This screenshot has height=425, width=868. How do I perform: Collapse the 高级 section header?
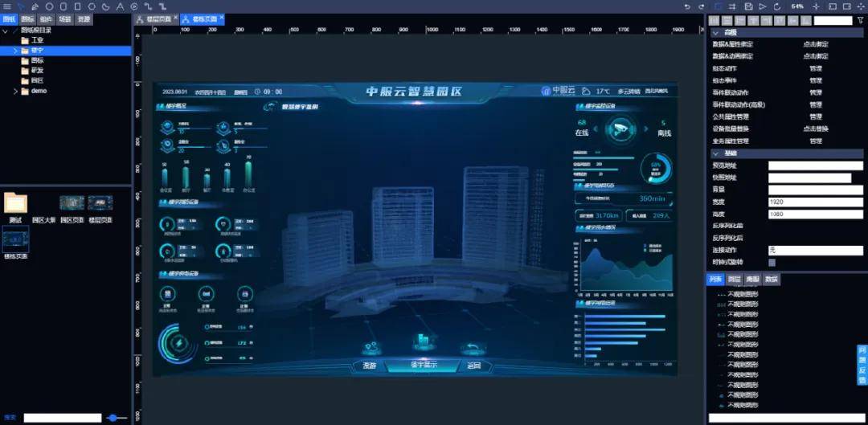click(x=786, y=33)
